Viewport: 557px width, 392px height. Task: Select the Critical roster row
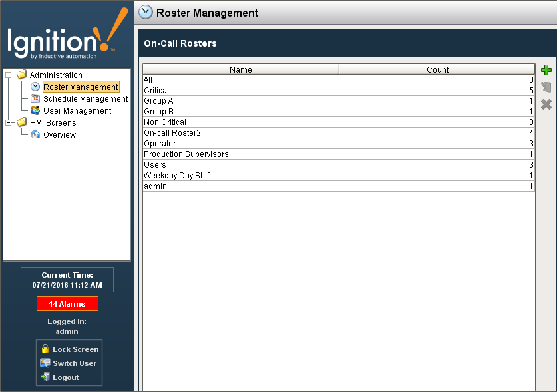[x=240, y=90]
